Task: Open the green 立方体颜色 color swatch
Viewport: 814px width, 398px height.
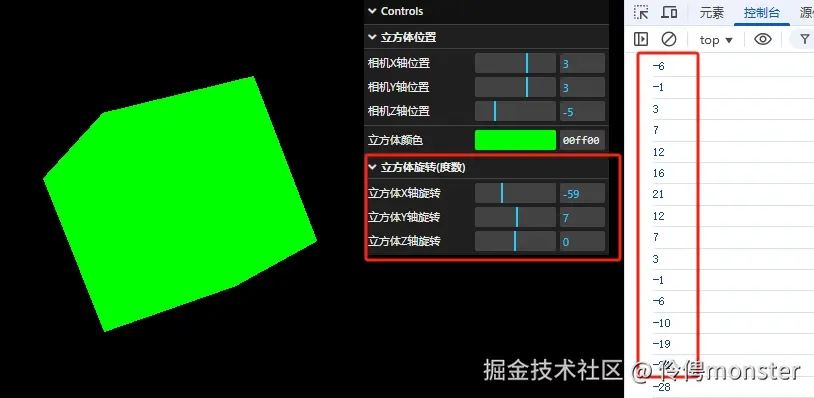Action: click(x=515, y=140)
